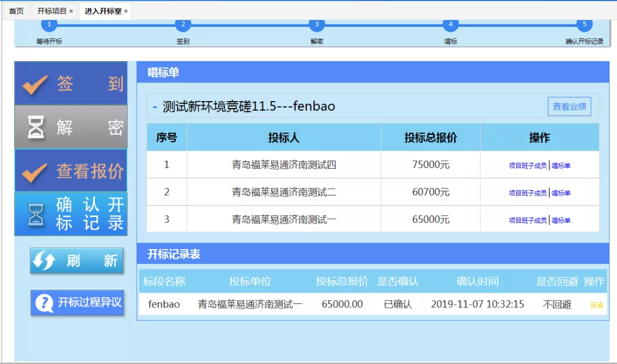Open 查看报价 in the left panel
This screenshot has height=364, width=617.
[x=71, y=171]
